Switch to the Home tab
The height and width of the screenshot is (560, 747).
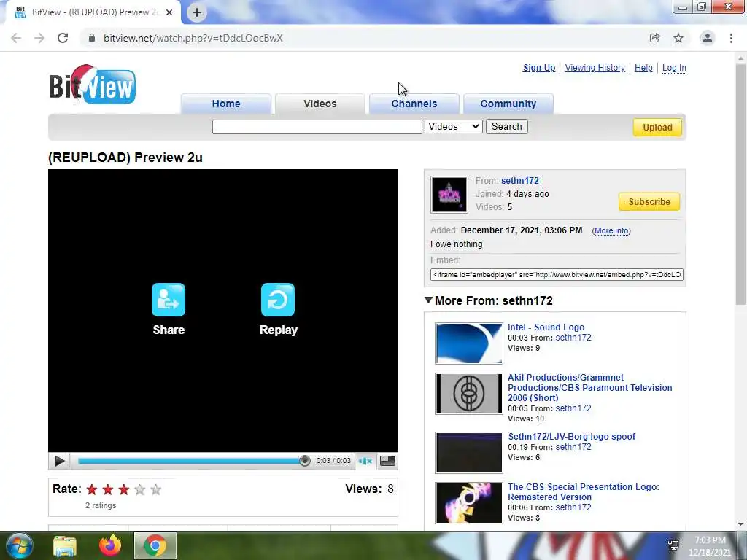(x=226, y=104)
